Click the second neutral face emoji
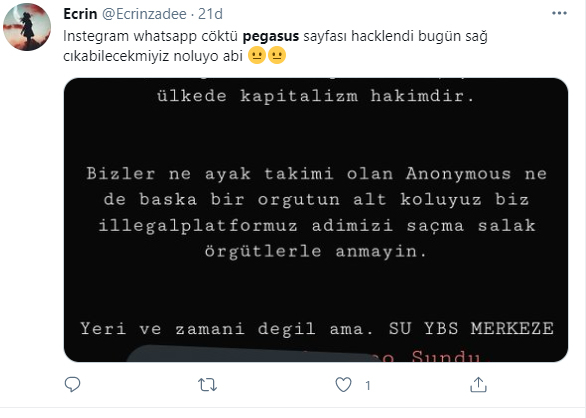 (x=277, y=55)
